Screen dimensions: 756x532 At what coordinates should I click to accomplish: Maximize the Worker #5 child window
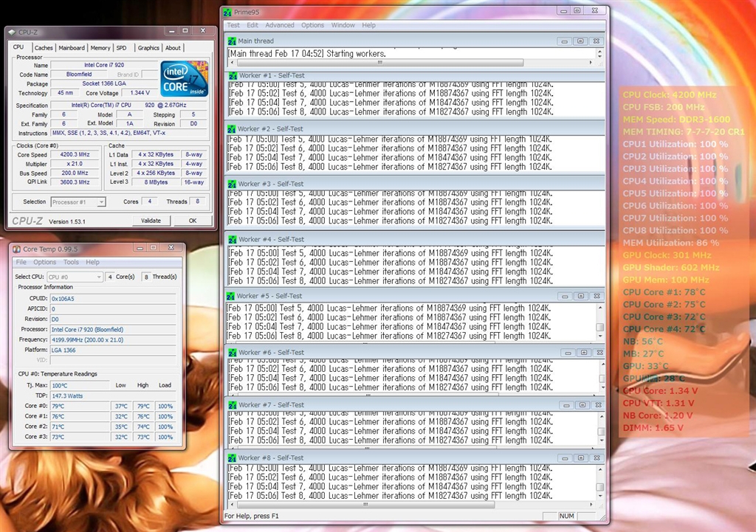pyautogui.click(x=581, y=297)
